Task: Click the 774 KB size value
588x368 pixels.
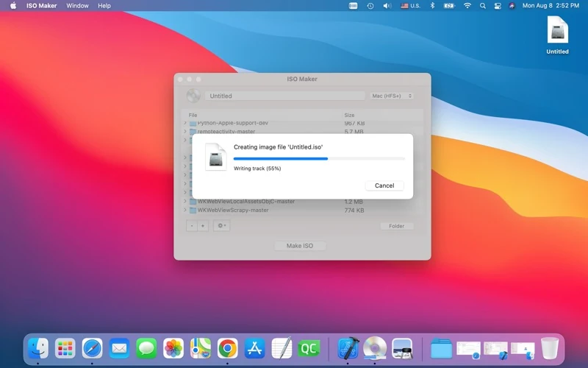Action: (354, 210)
